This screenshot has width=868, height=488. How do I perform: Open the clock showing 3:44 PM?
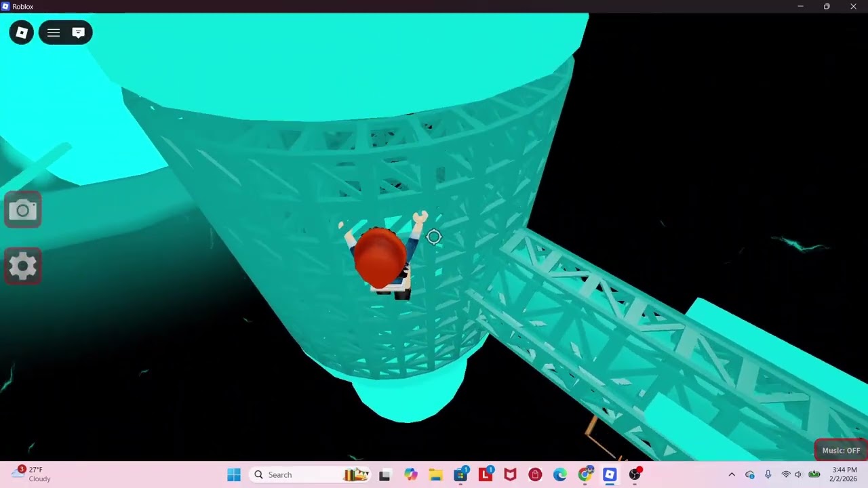[x=844, y=474]
